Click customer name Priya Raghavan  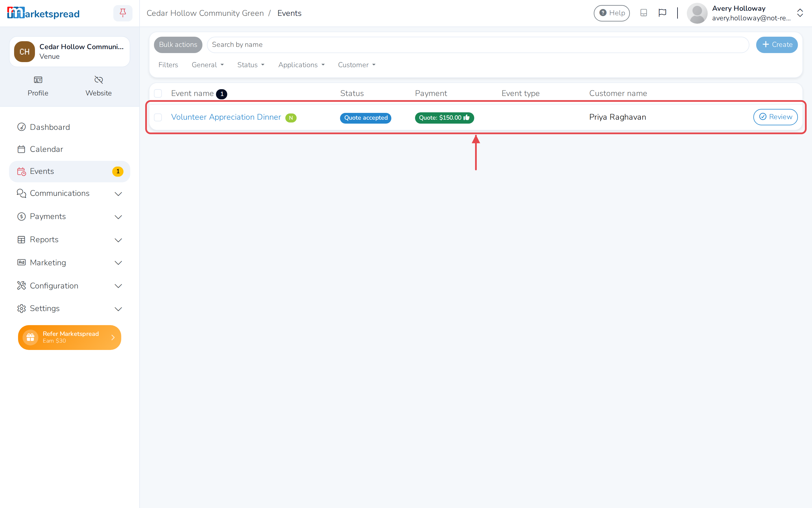(x=617, y=117)
